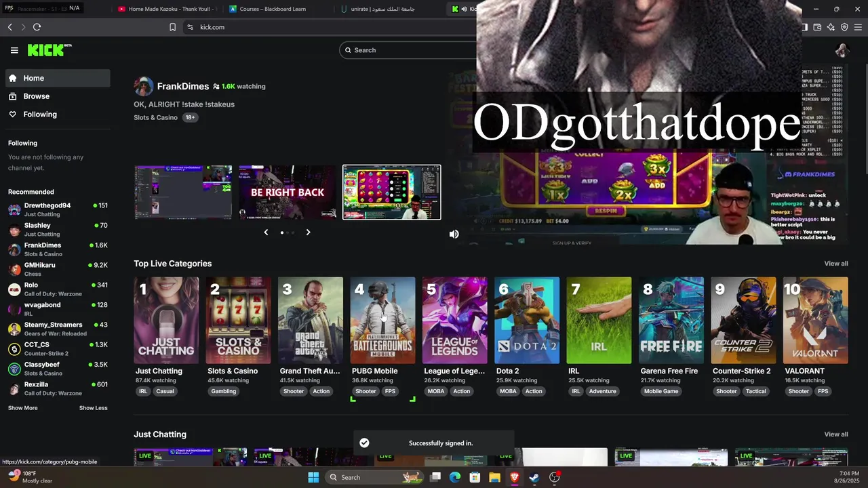Open File Explorer from taskbar
Screen dimensions: 868x488
point(495,477)
